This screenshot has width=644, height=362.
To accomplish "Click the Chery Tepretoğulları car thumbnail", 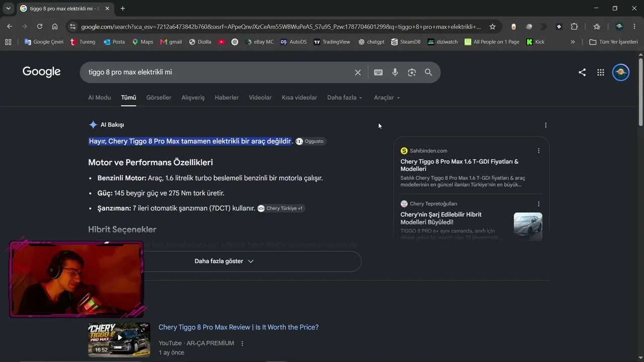I will (528, 227).
